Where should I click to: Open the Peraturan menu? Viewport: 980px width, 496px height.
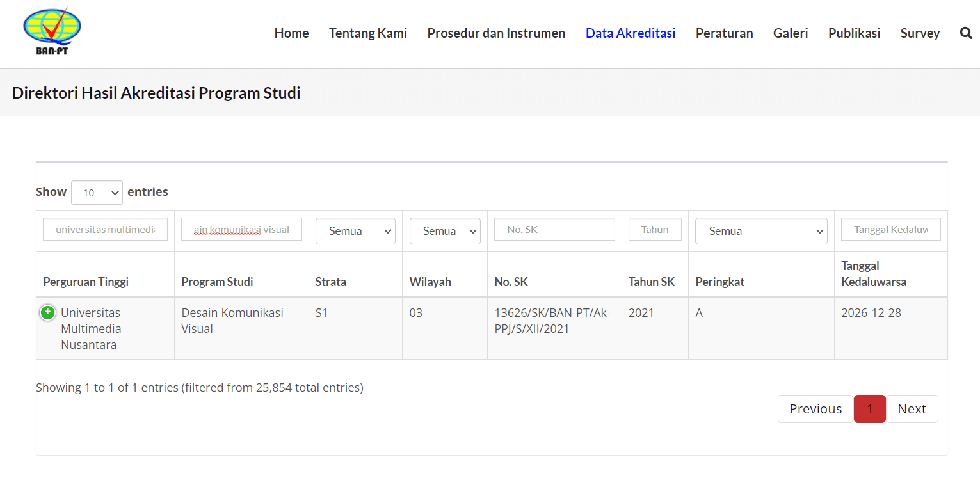(x=724, y=33)
